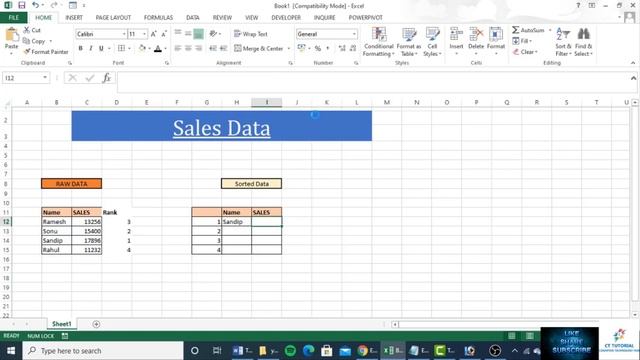Viewport: 640px width, 360px height.
Task: Open the FILE tab
Action: pos(13,18)
